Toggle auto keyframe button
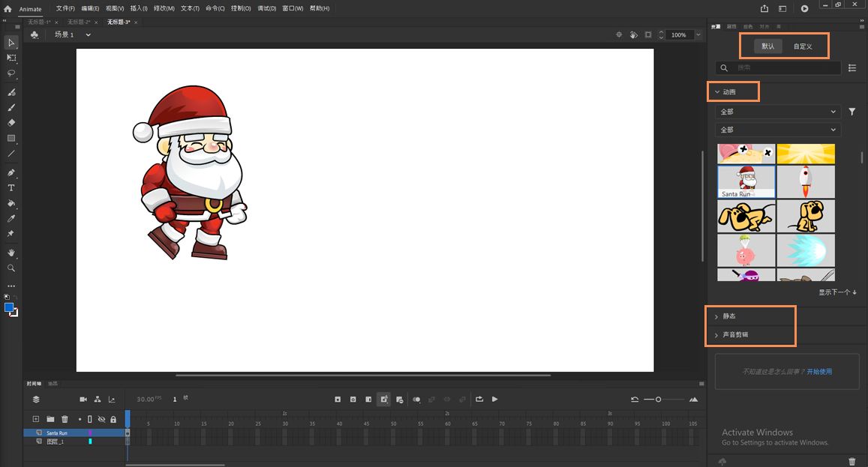The width and height of the screenshot is (868, 467). pos(383,400)
